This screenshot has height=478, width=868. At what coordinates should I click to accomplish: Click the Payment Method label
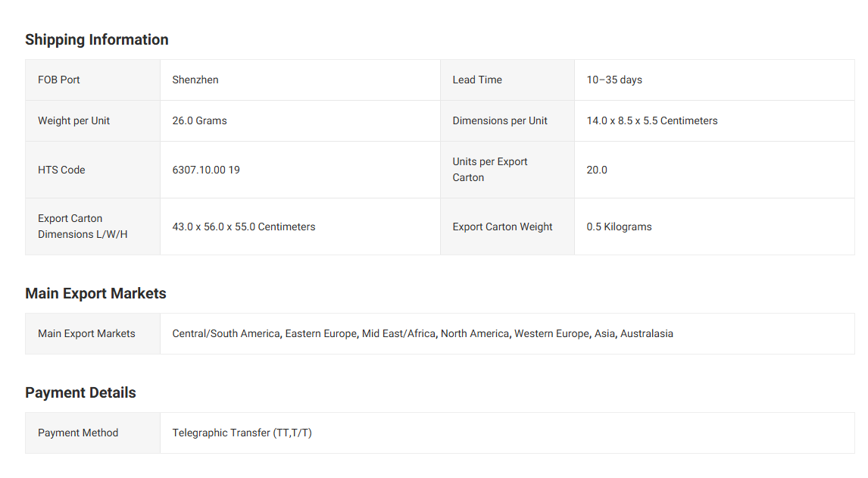[78, 433]
